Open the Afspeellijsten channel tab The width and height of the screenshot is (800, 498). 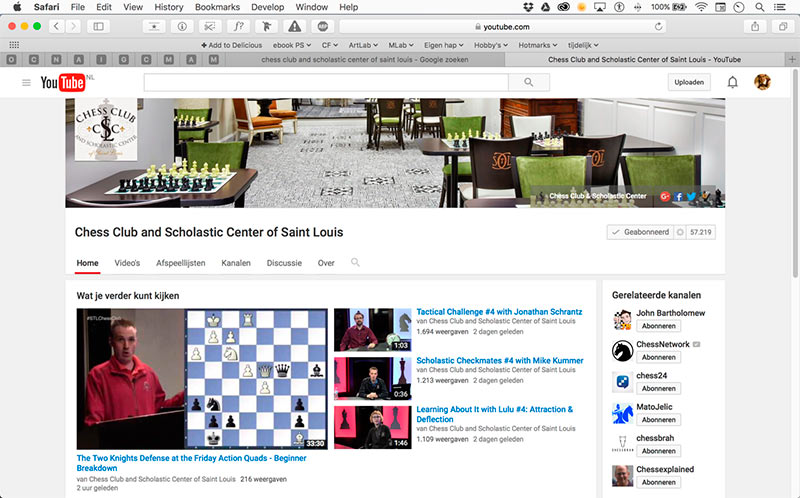click(181, 263)
